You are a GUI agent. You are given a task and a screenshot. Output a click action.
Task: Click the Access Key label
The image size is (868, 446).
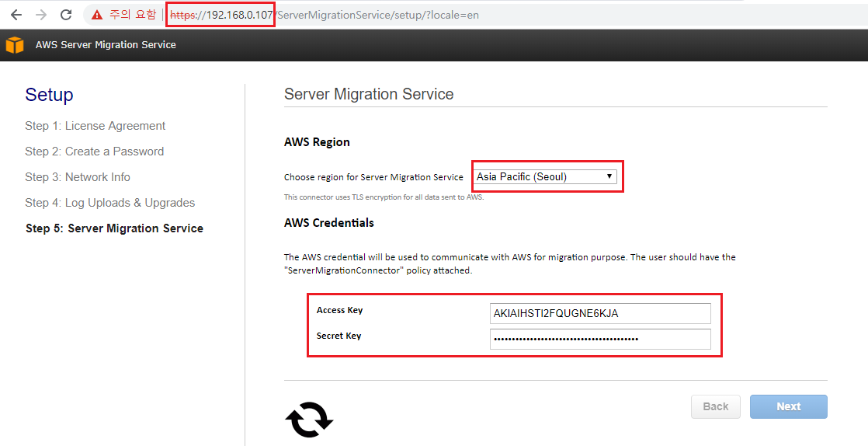pos(339,310)
